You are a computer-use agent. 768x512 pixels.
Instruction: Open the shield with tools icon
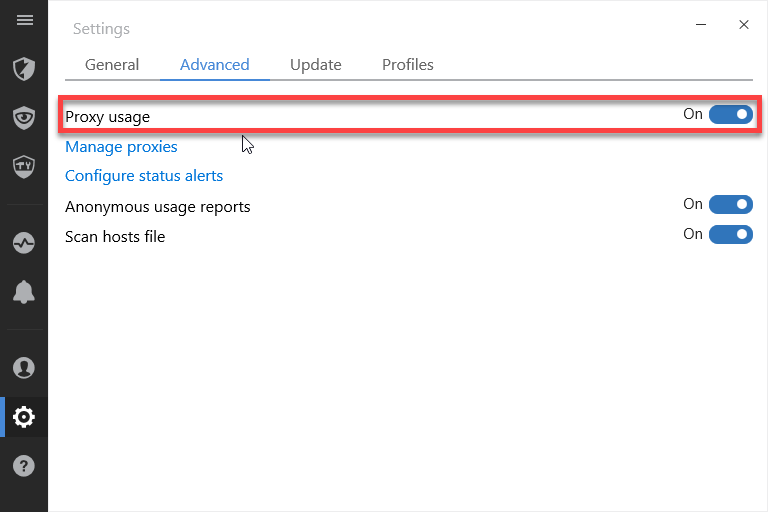coord(24,167)
